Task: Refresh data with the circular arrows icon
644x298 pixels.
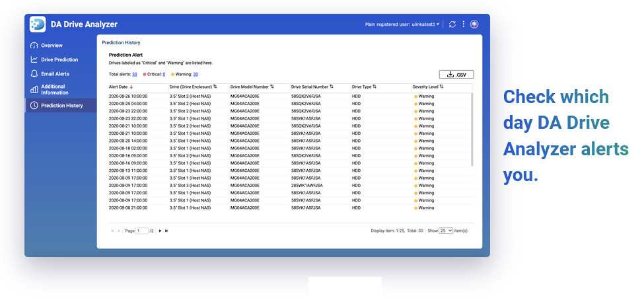Action: 452,24
